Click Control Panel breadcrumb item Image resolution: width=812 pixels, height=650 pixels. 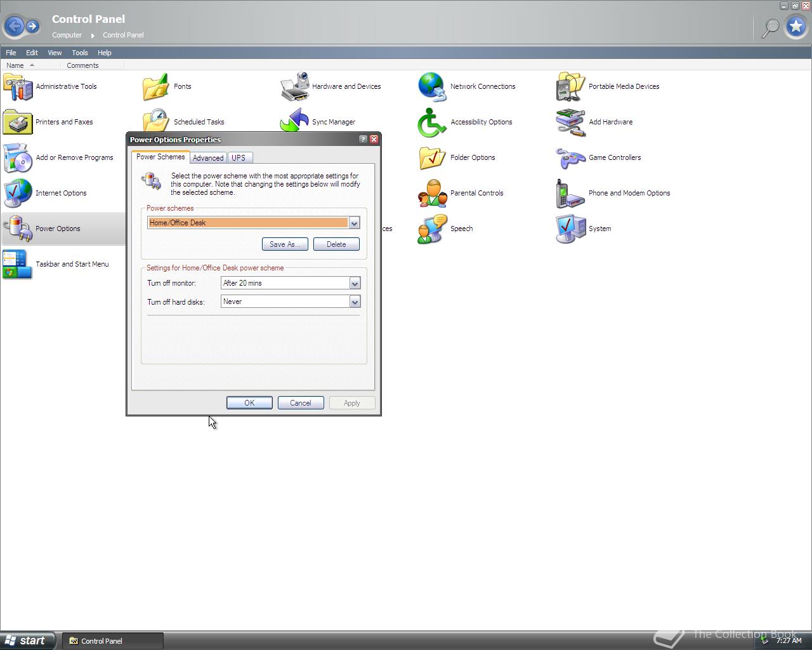(x=123, y=35)
